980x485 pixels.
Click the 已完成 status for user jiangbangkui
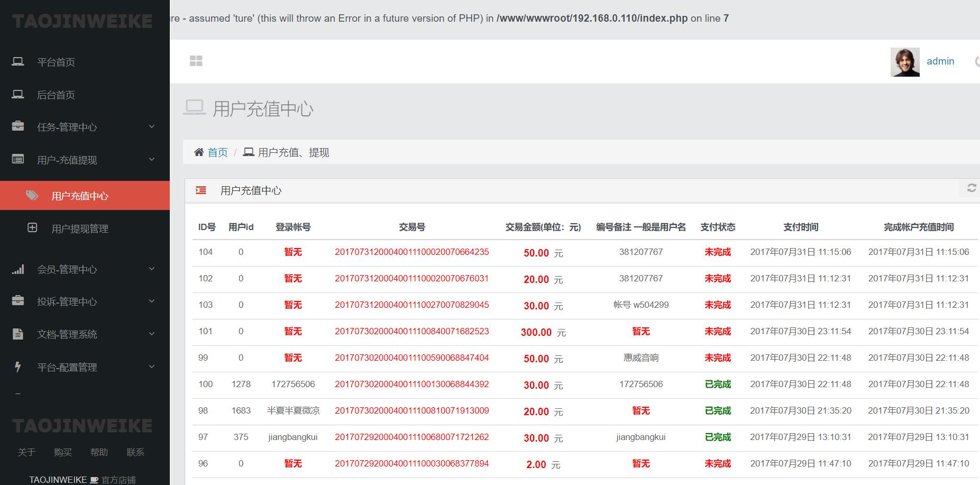717,437
